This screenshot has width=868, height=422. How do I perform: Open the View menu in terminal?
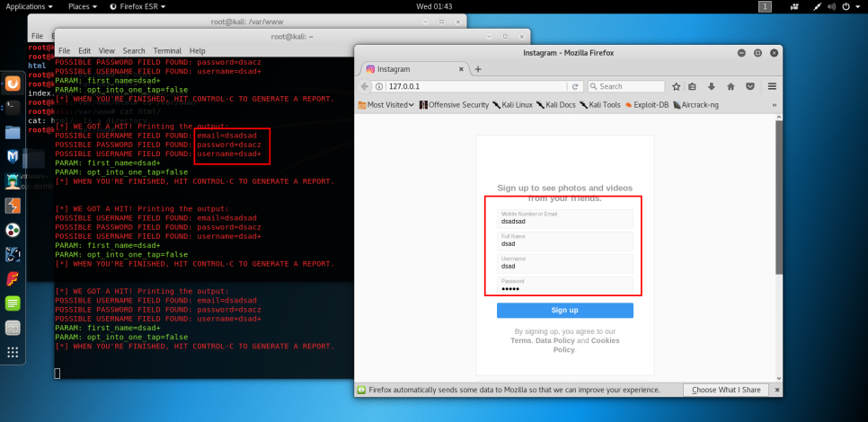107,50
